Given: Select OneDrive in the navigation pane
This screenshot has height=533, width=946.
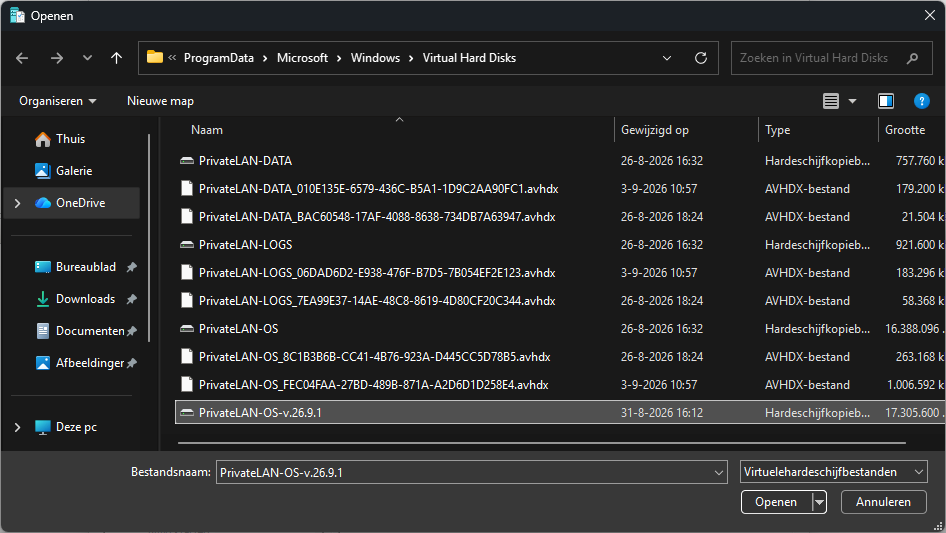Looking at the screenshot, I should point(71,203).
